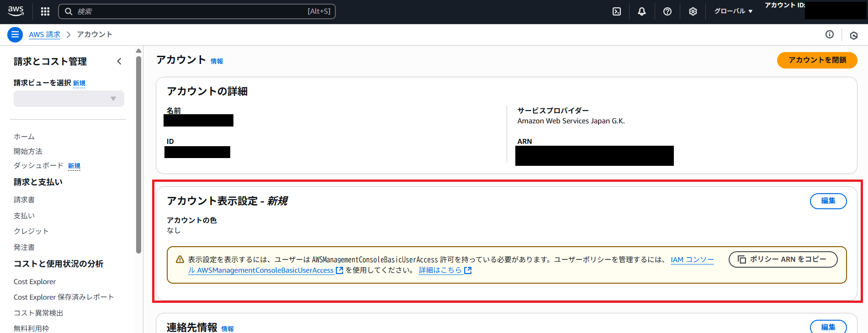The image size is (868, 333).
Task: Click the hexagon icon beside the info panel icon
Action: tap(854, 35)
